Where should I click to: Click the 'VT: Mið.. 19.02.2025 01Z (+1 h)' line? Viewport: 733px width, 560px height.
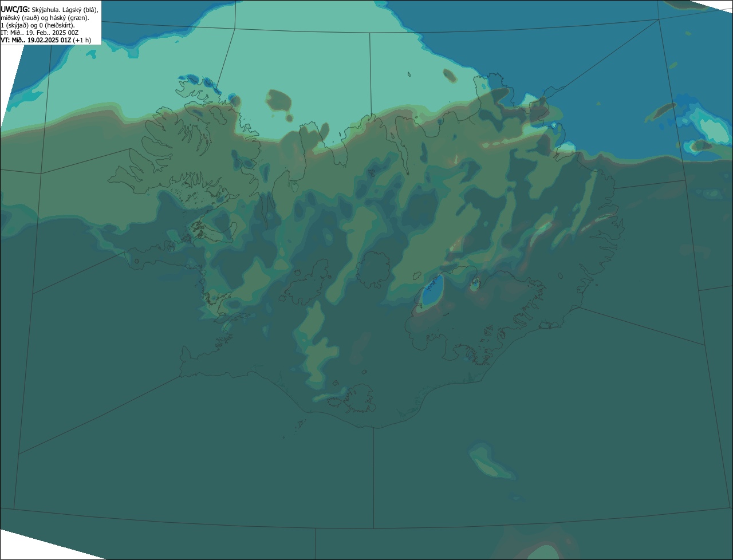pos(46,40)
